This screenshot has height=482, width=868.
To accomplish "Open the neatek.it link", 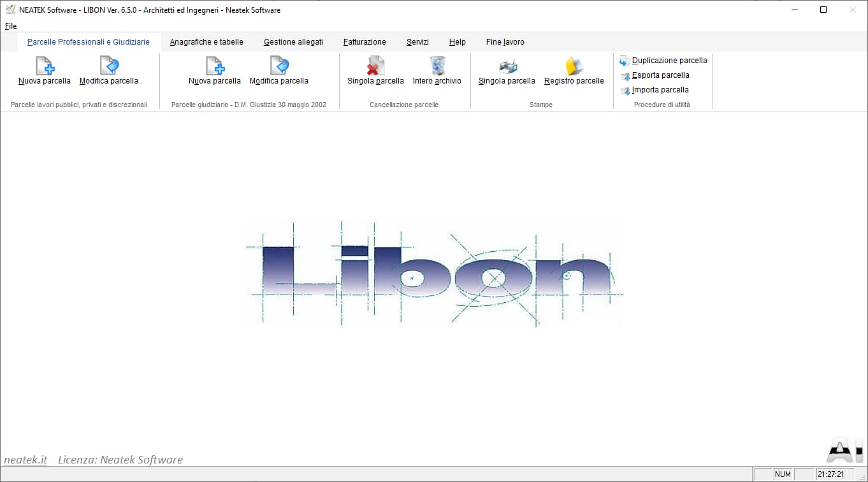I will click(25, 460).
